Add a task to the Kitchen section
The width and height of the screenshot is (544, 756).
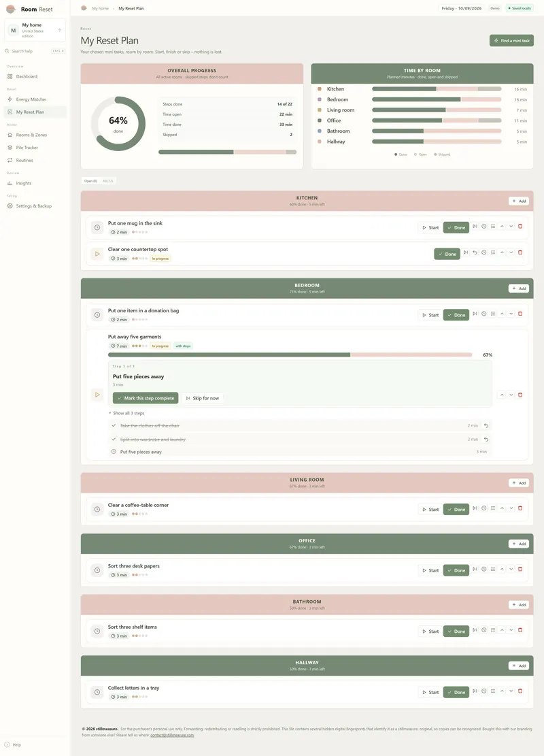pyautogui.click(x=519, y=201)
